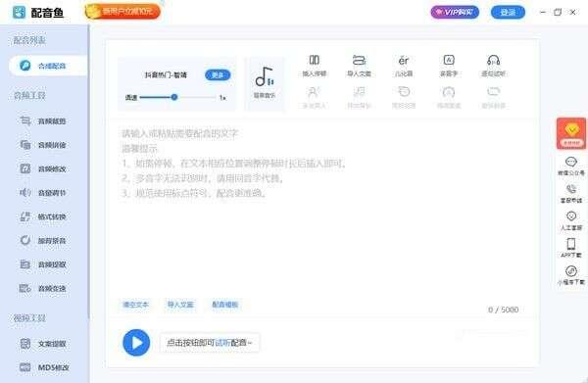
Task: Open the 音量调节 volume adjust tool
Action: (43, 193)
